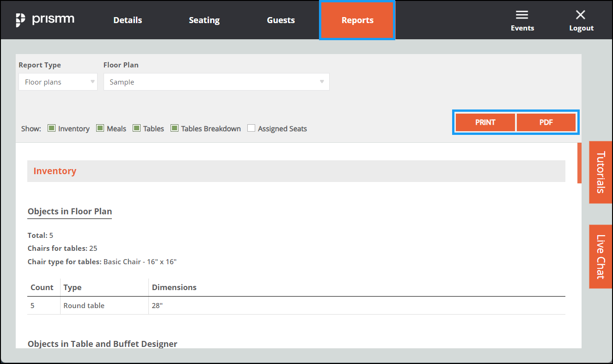
Task: Open the Guests tab
Action: point(281,20)
